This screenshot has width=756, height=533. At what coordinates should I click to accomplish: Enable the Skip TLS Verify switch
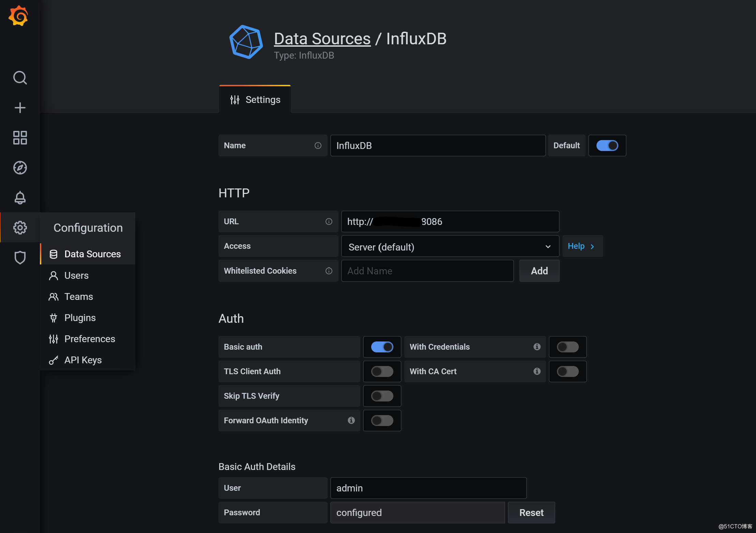click(382, 396)
